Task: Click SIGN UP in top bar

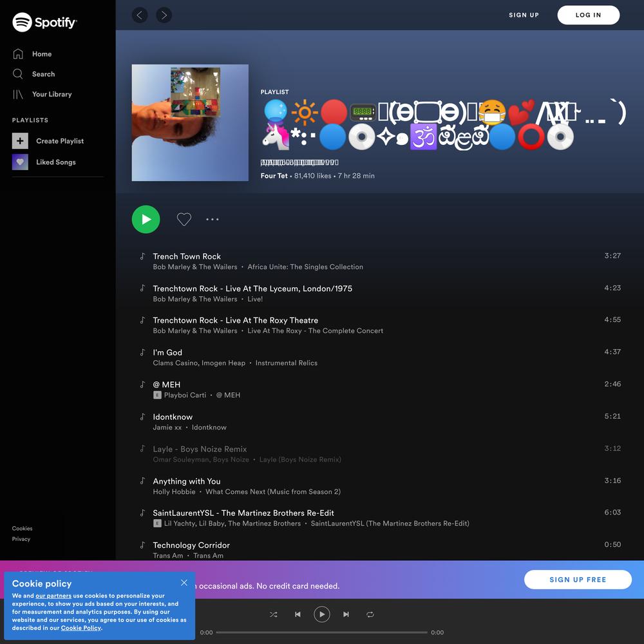Action: tap(524, 15)
